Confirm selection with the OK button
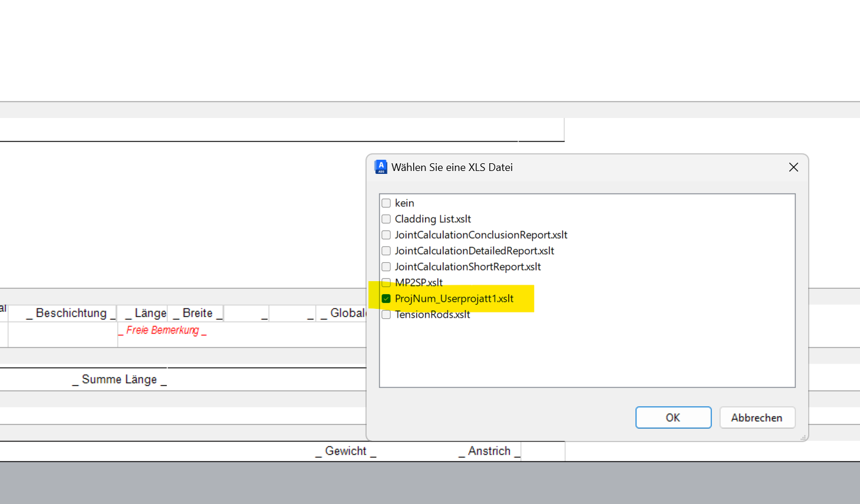The width and height of the screenshot is (860, 504). pos(673,417)
